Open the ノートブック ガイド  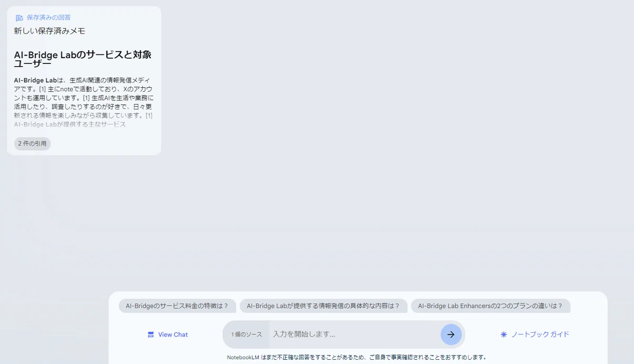[x=535, y=334]
